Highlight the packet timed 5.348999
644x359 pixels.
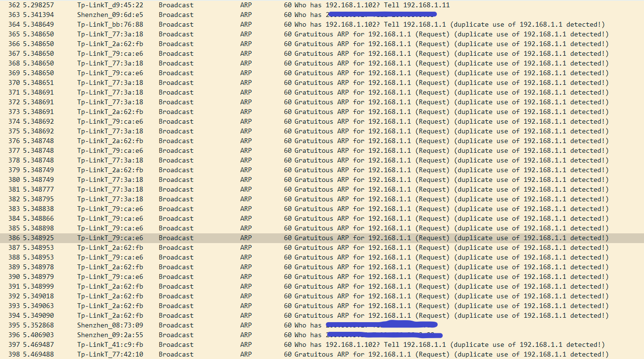click(322, 286)
